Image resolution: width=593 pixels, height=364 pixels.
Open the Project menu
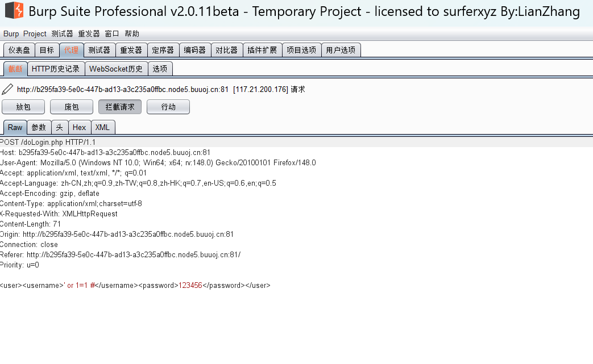tap(35, 34)
